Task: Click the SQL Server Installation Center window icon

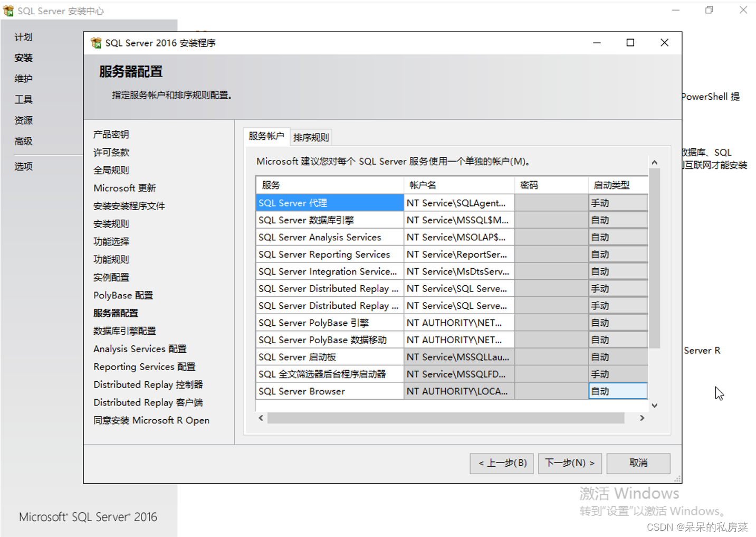Action: 8,11
